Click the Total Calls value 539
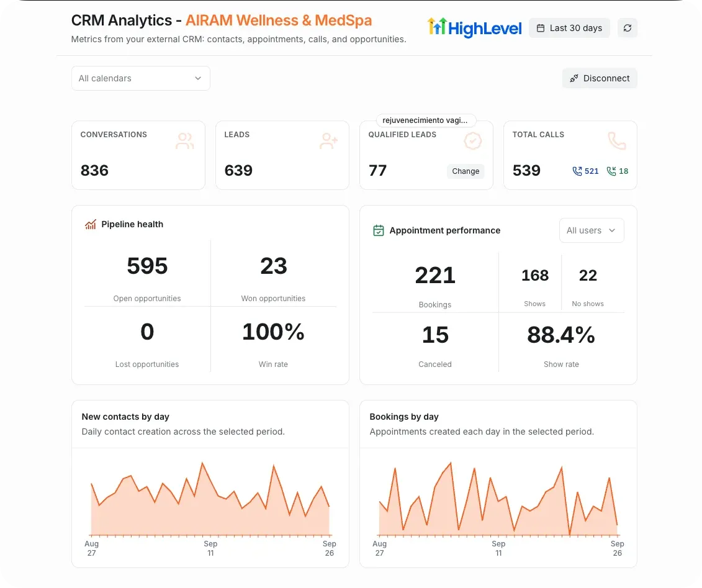Screen dimensions: 702x588 [526, 170]
